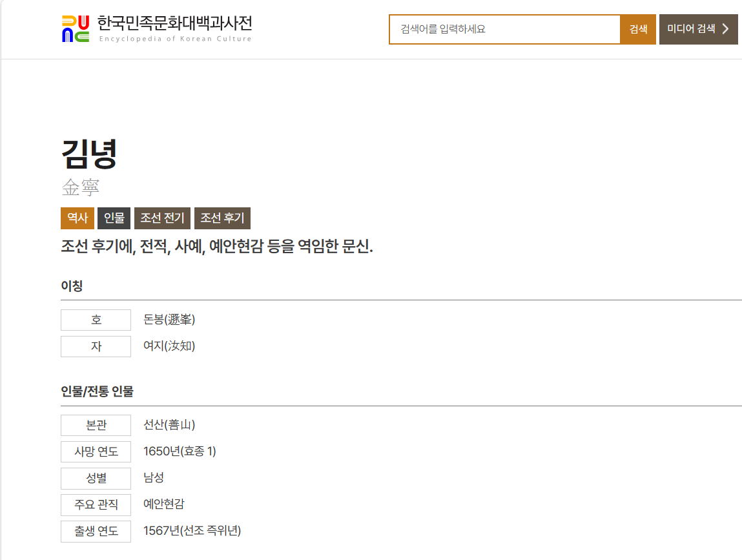
Task: Click the 사망 연도 label box
Action: [96, 451]
